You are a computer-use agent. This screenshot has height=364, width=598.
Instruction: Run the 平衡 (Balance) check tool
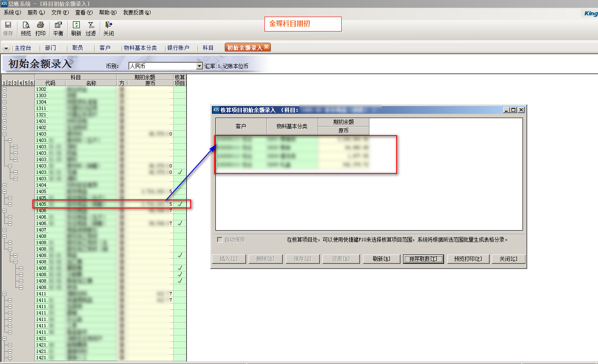pos(58,28)
